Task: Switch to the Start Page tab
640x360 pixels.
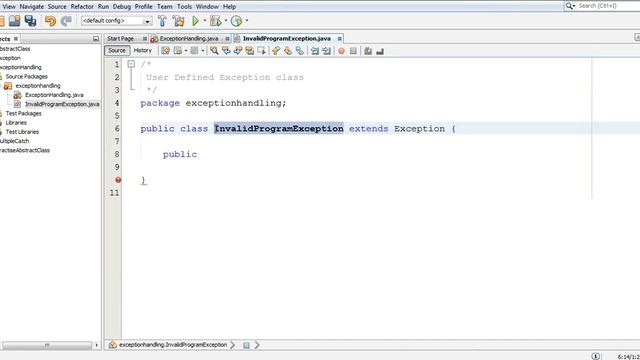Action: click(x=120, y=38)
